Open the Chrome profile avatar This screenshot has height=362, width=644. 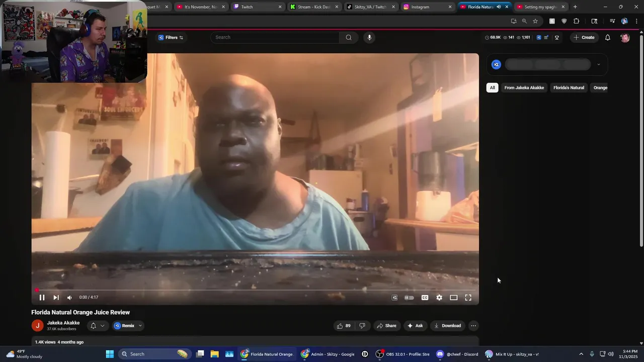[624, 21]
